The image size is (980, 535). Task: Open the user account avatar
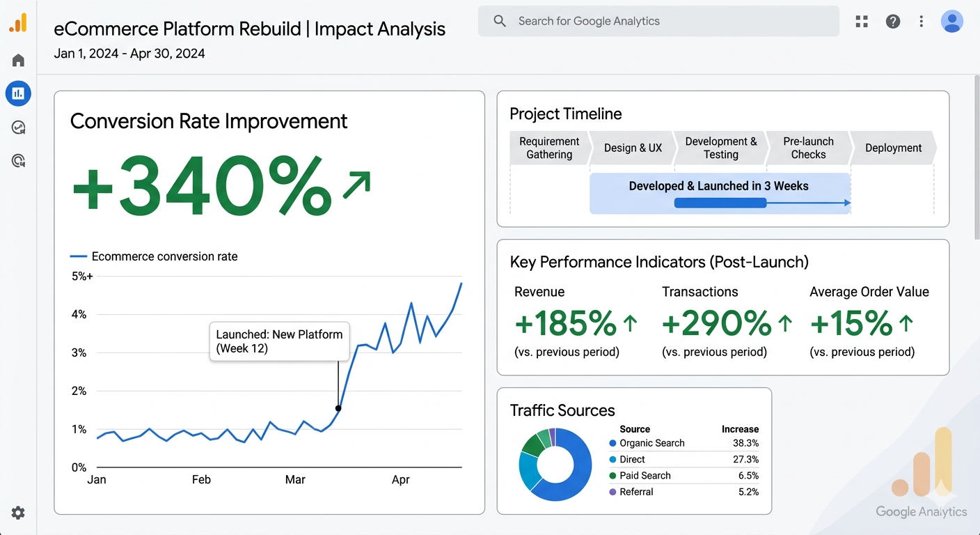(x=951, y=22)
